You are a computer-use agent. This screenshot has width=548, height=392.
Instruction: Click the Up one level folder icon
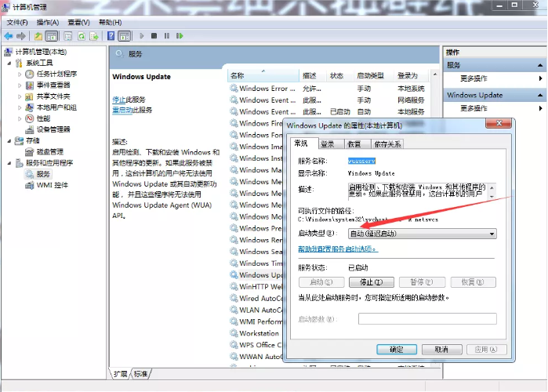pos(38,36)
